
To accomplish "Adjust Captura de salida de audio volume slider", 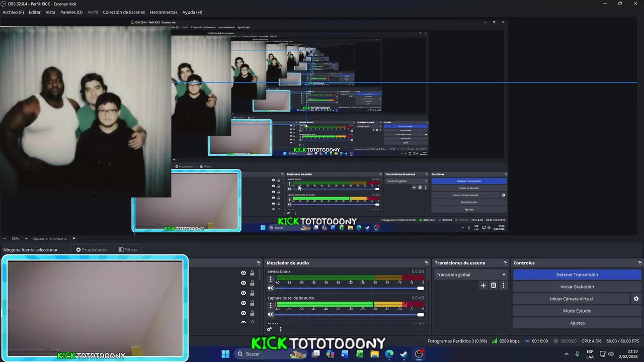I will click(x=350, y=315).
